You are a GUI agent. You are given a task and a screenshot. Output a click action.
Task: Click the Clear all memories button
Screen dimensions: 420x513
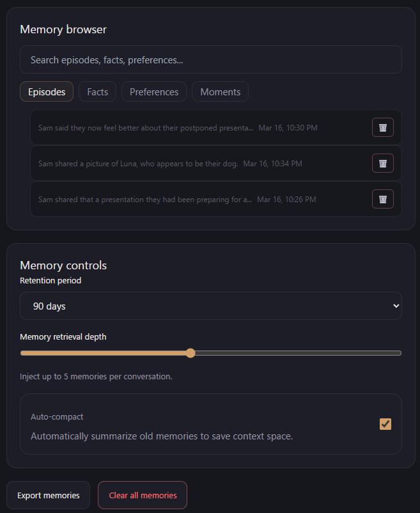[142, 495]
